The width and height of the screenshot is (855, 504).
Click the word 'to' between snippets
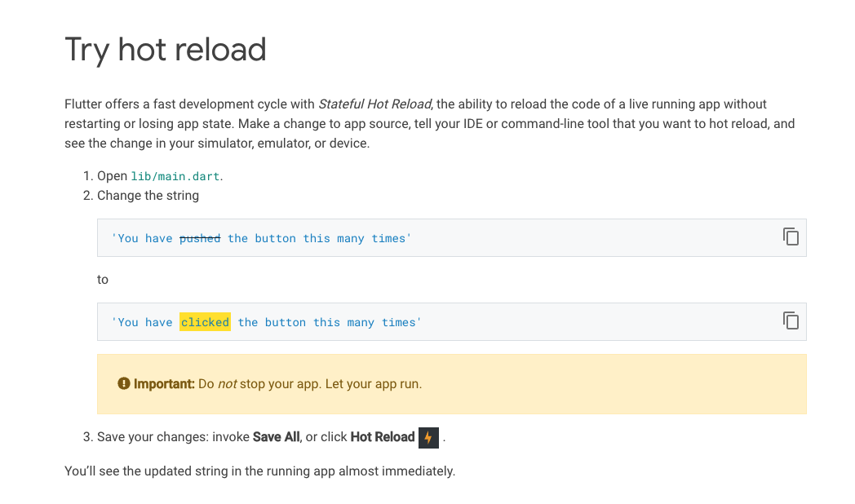click(x=103, y=280)
